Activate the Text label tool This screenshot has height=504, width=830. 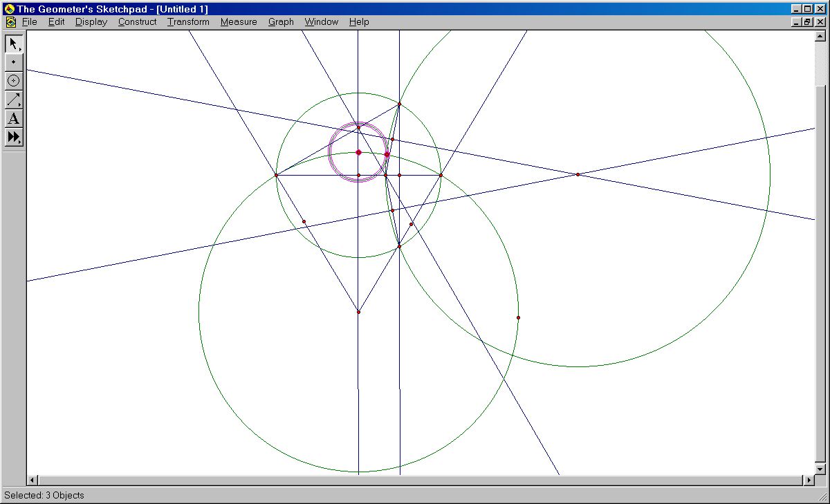click(14, 118)
